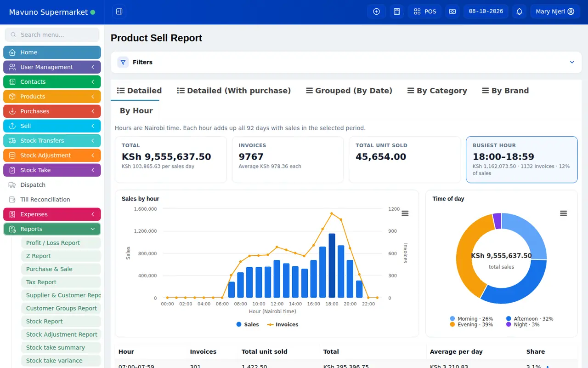Click the Purchases download icon
This screenshot has width=588, height=368.
(12, 111)
